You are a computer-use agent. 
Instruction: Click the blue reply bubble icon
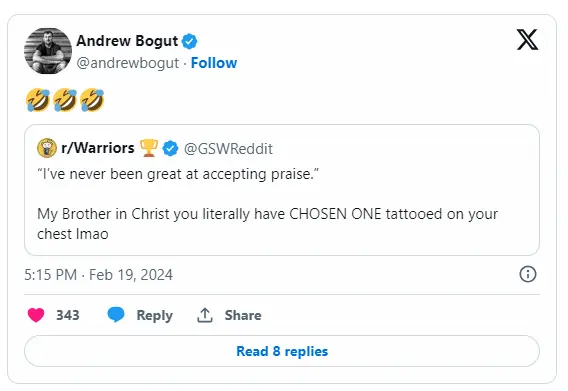(116, 315)
